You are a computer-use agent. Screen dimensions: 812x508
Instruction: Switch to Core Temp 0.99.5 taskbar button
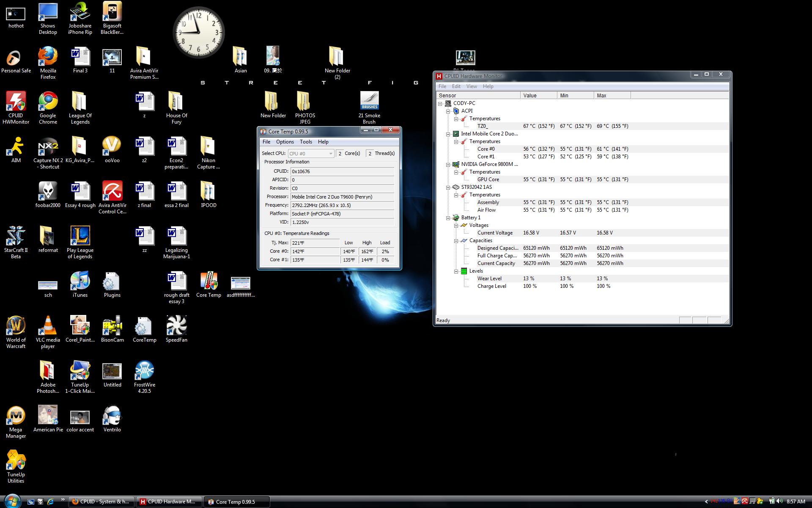point(237,502)
